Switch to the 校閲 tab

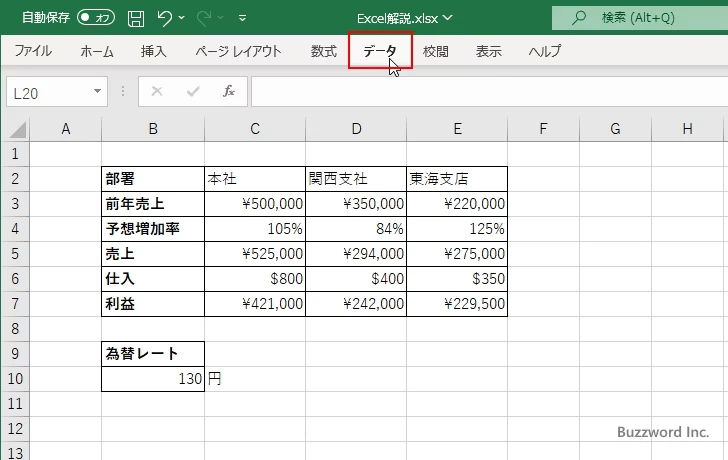[436, 51]
